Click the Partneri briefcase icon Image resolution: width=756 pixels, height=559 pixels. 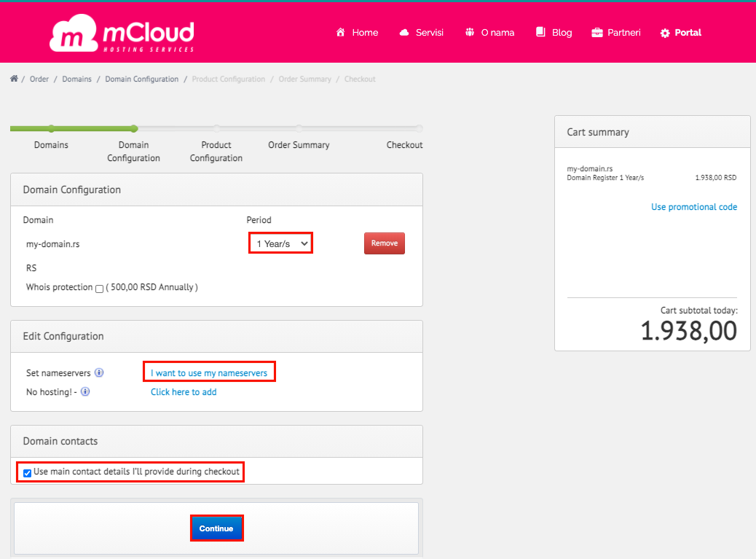[x=596, y=32]
